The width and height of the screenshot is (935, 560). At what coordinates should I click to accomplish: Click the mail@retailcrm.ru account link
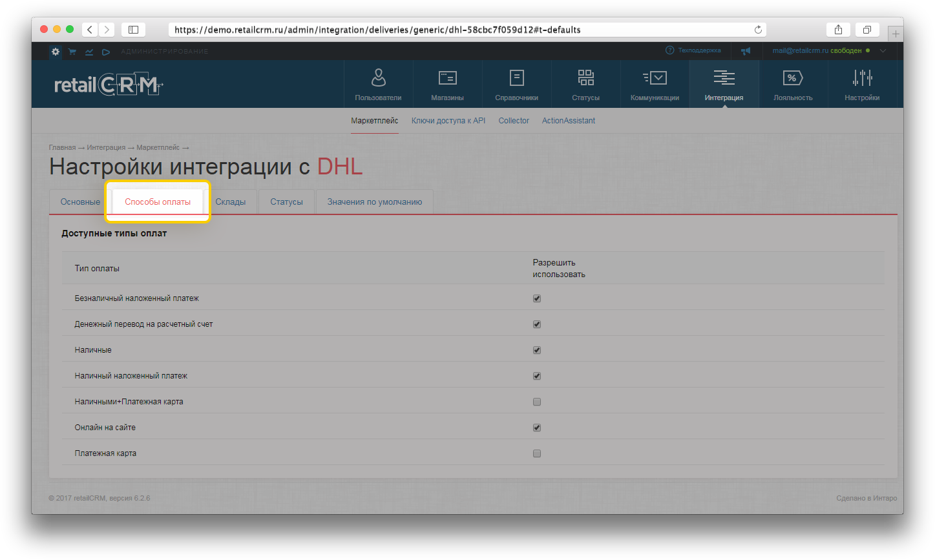pyautogui.click(x=800, y=50)
